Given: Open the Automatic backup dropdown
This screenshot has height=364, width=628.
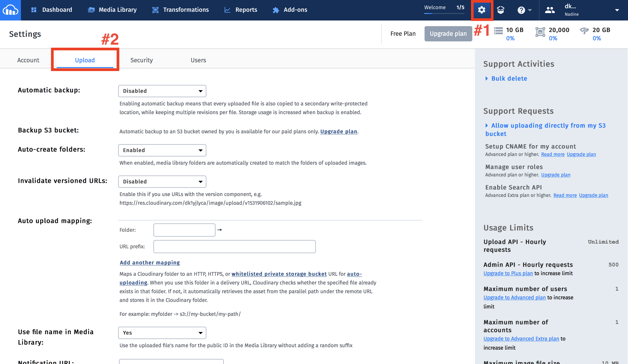Looking at the screenshot, I should (x=162, y=91).
